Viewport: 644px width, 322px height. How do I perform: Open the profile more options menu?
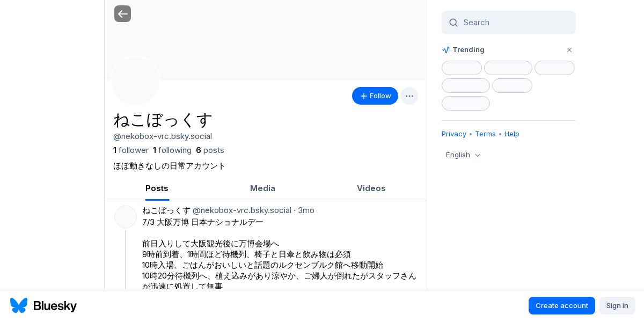[x=409, y=96]
